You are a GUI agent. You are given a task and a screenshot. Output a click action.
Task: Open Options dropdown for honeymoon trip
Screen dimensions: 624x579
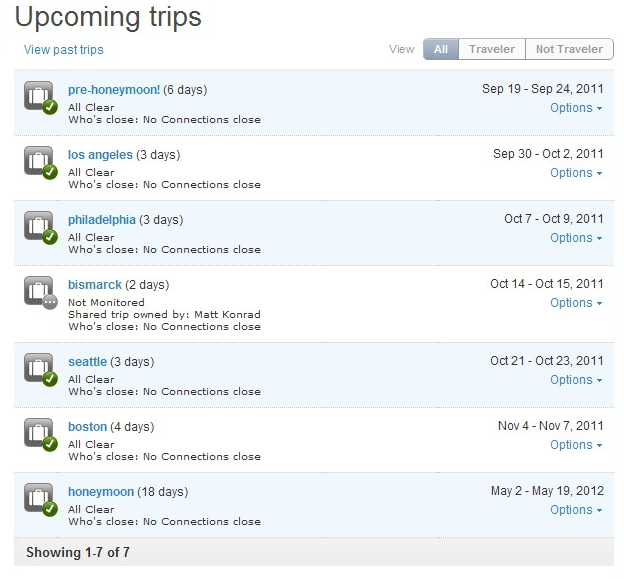[576, 510]
